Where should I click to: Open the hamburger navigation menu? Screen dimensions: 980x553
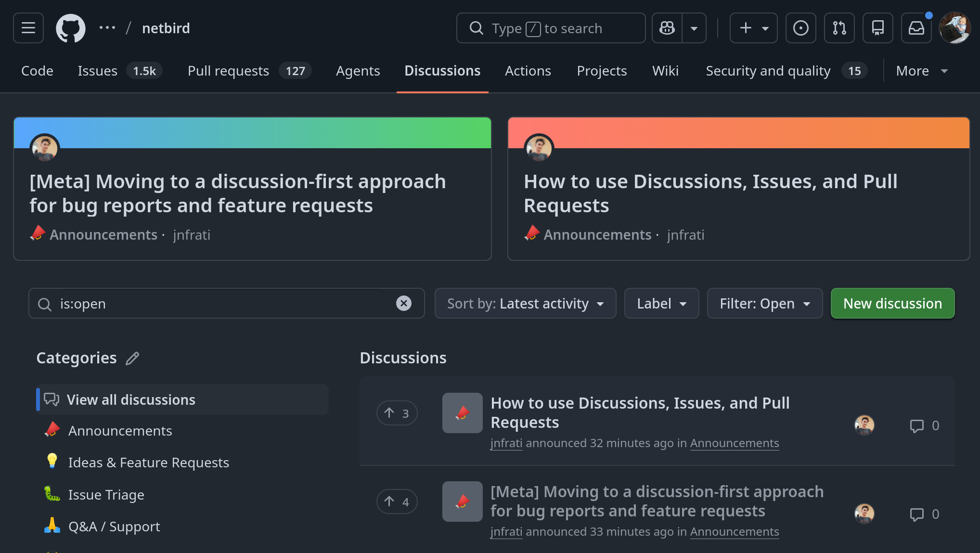tap(28, 28)
